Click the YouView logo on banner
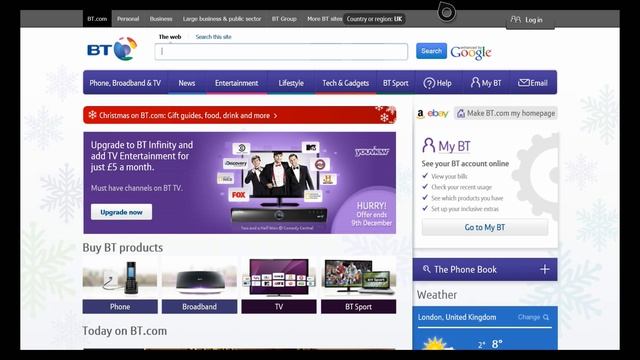This screenshot has height=360, width=640. click(371, 152)
